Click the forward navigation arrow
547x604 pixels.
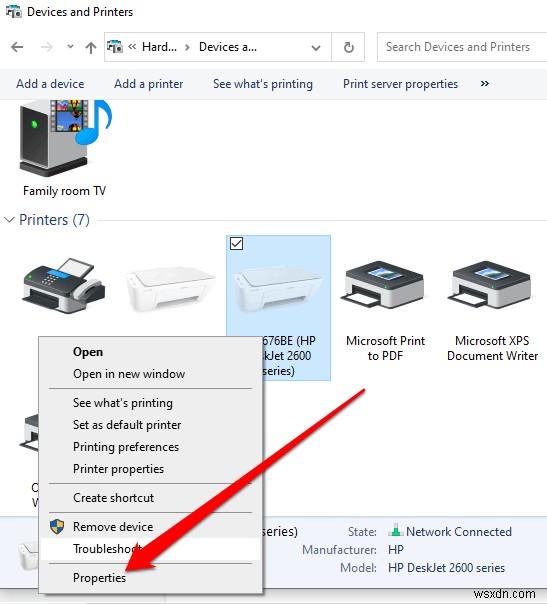47,47
